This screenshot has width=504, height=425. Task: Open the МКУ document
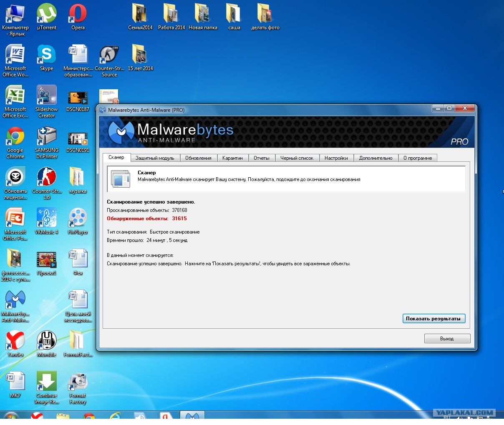click(x=15, y=385)
